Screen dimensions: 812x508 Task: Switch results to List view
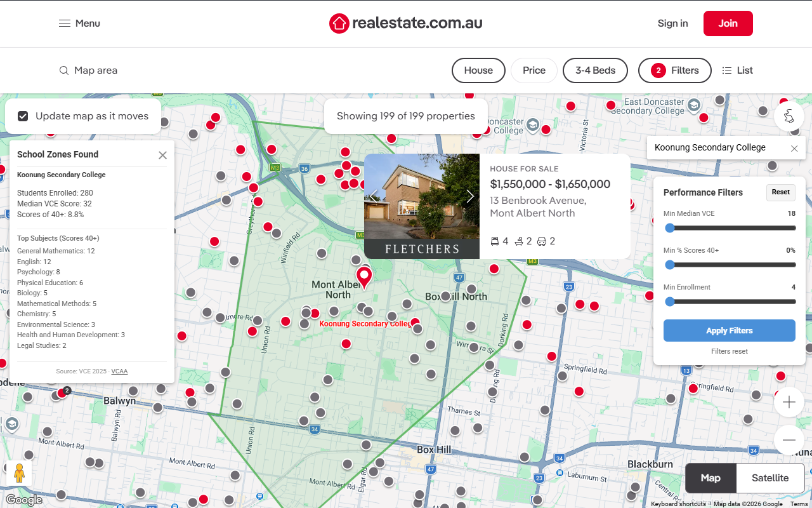tap(737, 70)
